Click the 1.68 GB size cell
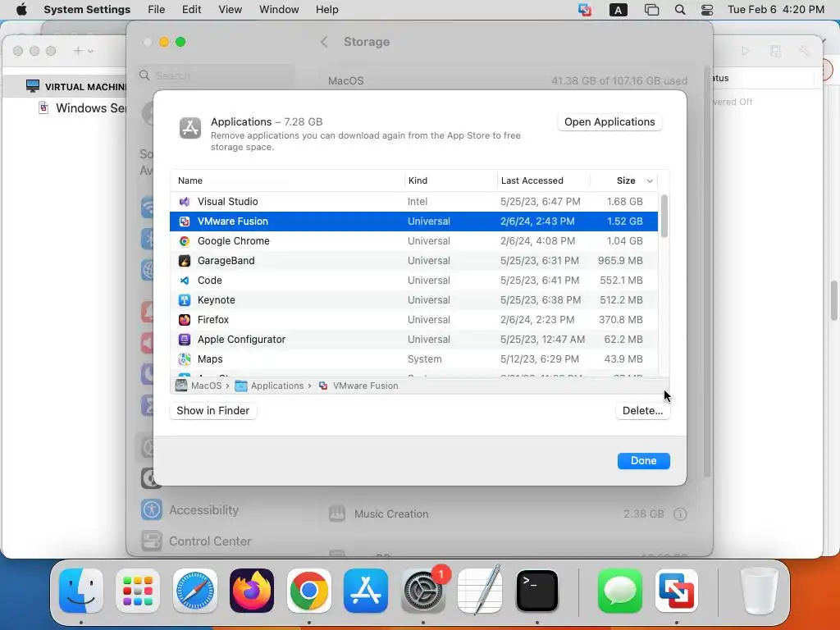The width and height of the screenshot is (840, 630). [624, 202]
